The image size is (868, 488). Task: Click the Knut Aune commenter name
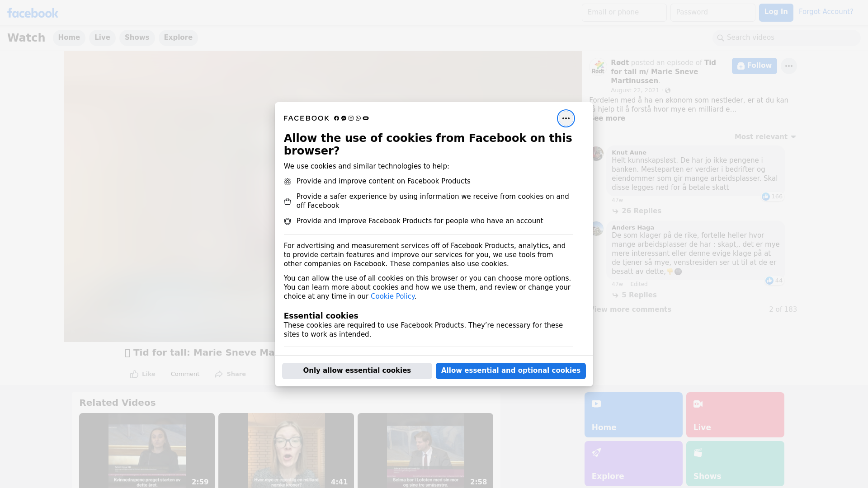tap(629, 153)
